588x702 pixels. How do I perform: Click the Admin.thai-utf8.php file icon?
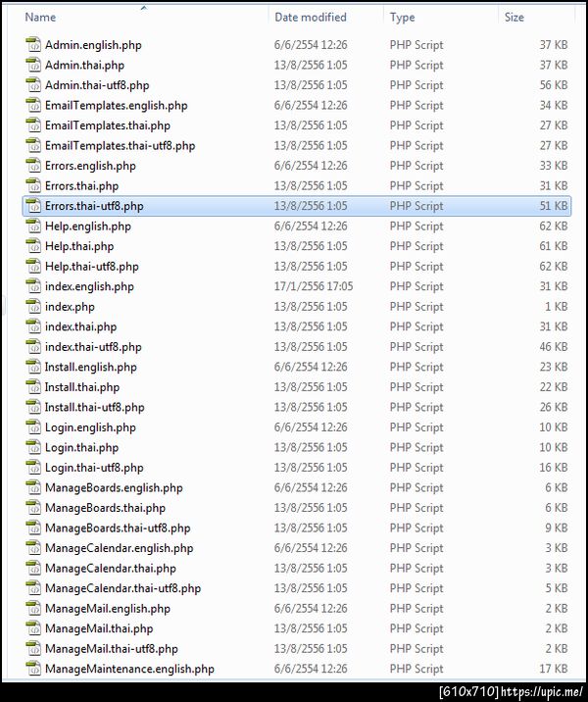pyautogui.click(x=33, y=85)
